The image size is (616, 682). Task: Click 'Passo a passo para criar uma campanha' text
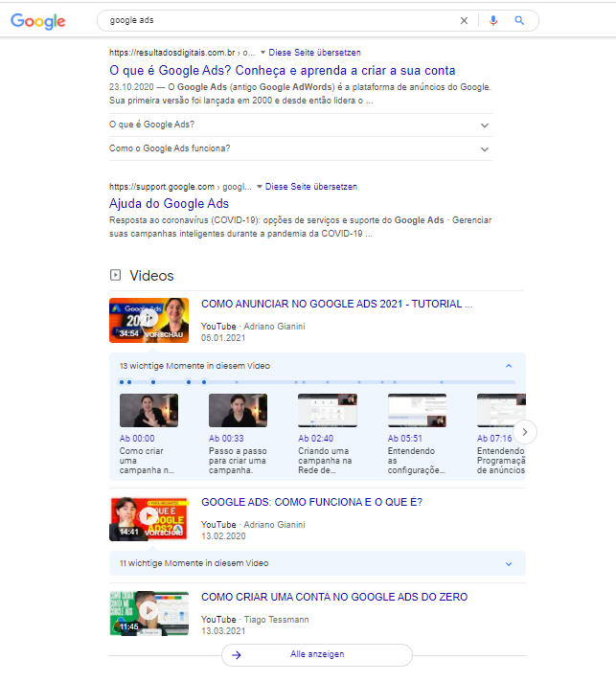click(237, 461)
